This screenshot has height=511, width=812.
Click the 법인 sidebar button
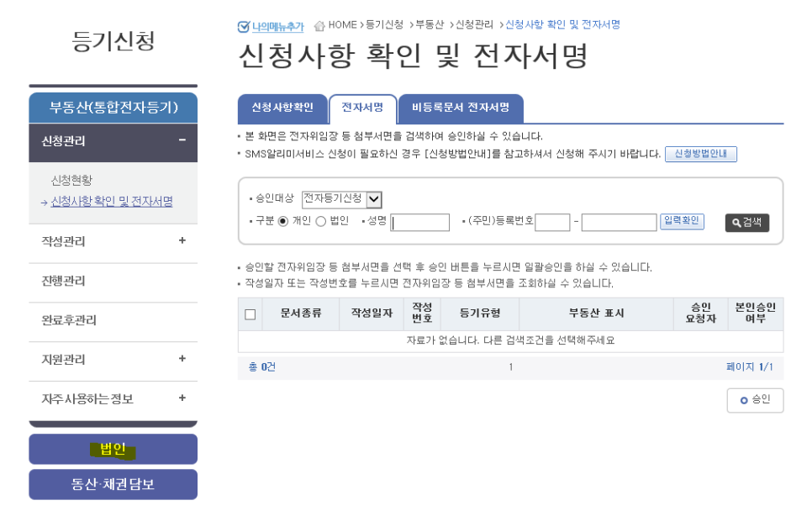[x=113, y=449]
